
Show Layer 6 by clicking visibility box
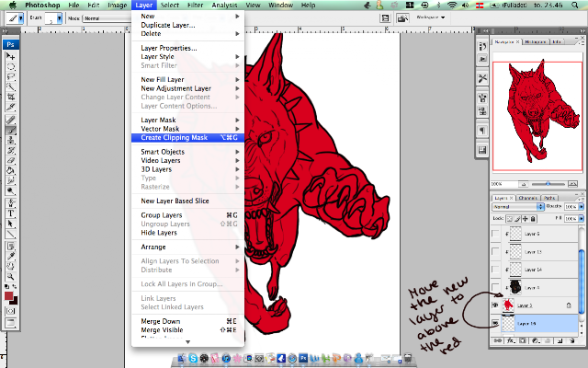click(x=495, y=234)
